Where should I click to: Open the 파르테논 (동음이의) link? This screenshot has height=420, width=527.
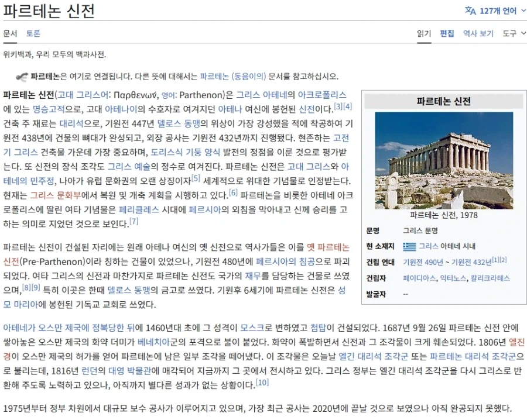[x=233, y=77]
